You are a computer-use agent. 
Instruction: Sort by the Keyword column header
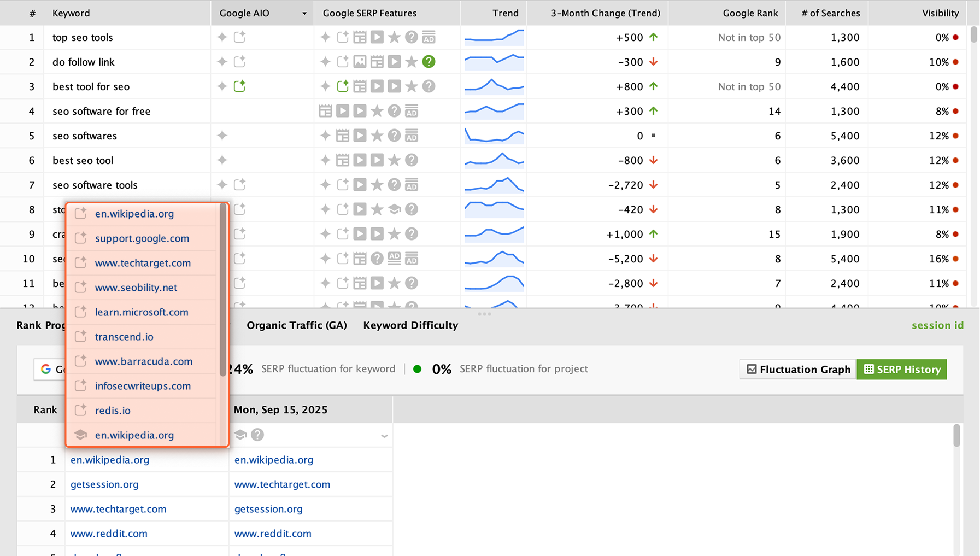(71, 13)
